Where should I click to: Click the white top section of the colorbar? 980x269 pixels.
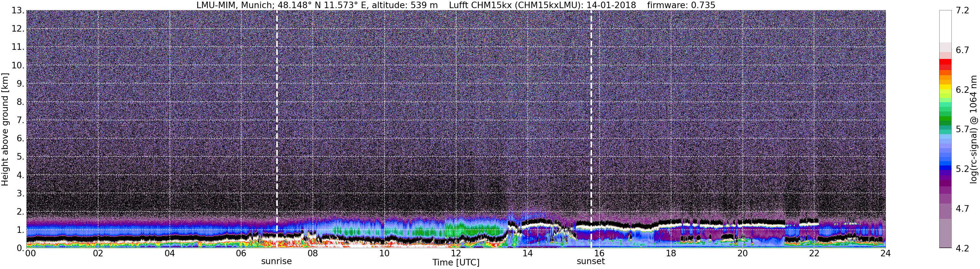tap(945, 26)
